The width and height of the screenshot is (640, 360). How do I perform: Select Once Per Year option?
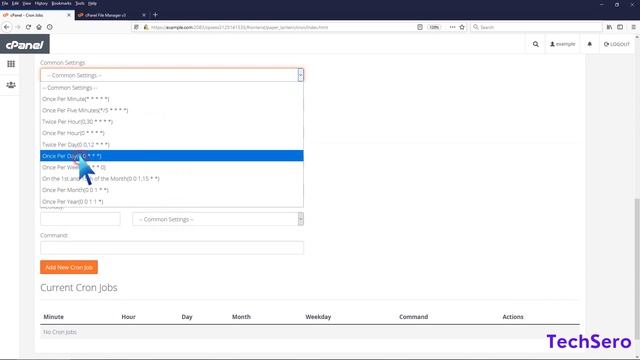(172, 201)
